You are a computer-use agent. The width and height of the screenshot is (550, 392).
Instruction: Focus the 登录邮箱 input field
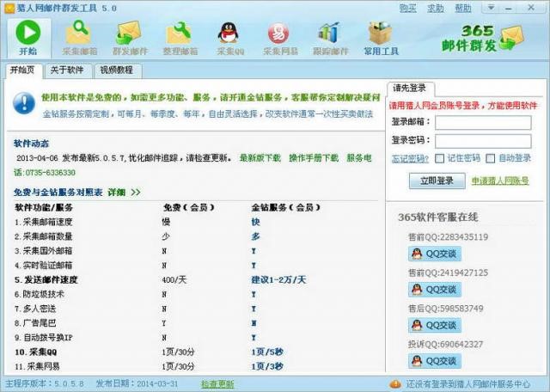(483, 122)
